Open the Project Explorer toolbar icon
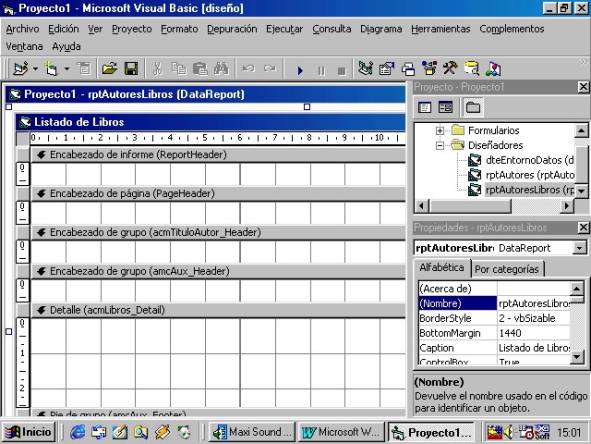 point(365,69)
